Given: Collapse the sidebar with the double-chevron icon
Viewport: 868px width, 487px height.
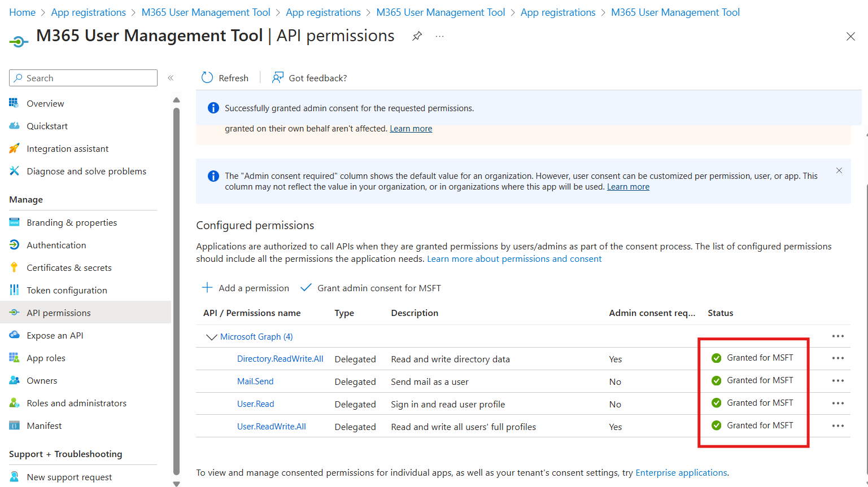Looking at the screenshot, I should point(171,78).
